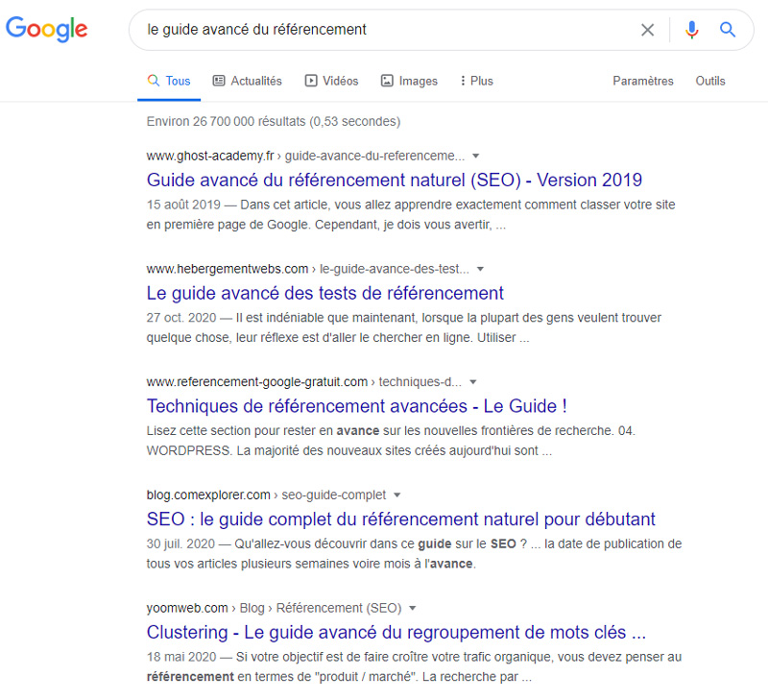Open 'Guide avancé du référencement naturel (SEO)' result
This screenshot has height=700, width=768.
(x=395, y=181)
